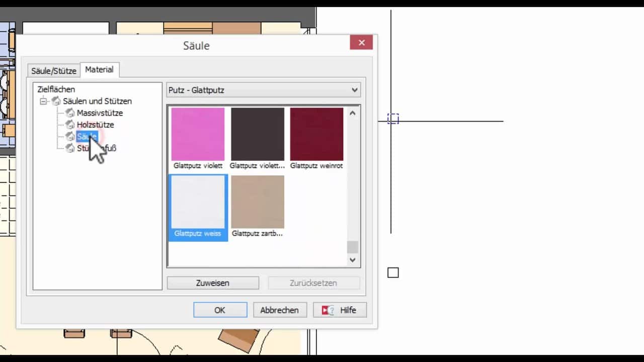Viewport: 644px width, 362px height.
Task: Click the Glattputz weinrot caption
Action: [316, 165]
